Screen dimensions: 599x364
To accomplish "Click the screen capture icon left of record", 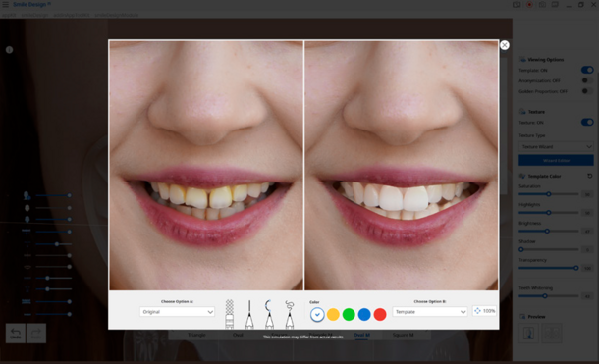I will point(517,5).
